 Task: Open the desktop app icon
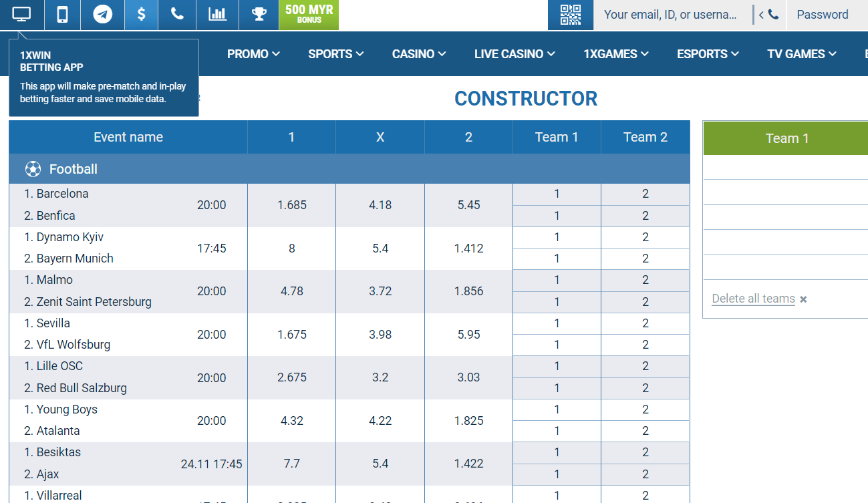22,15
